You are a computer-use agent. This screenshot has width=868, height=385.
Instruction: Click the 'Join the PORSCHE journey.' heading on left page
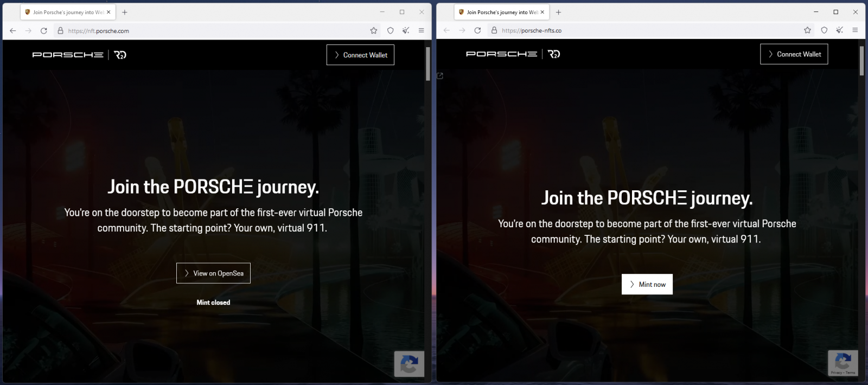[213, 187]
